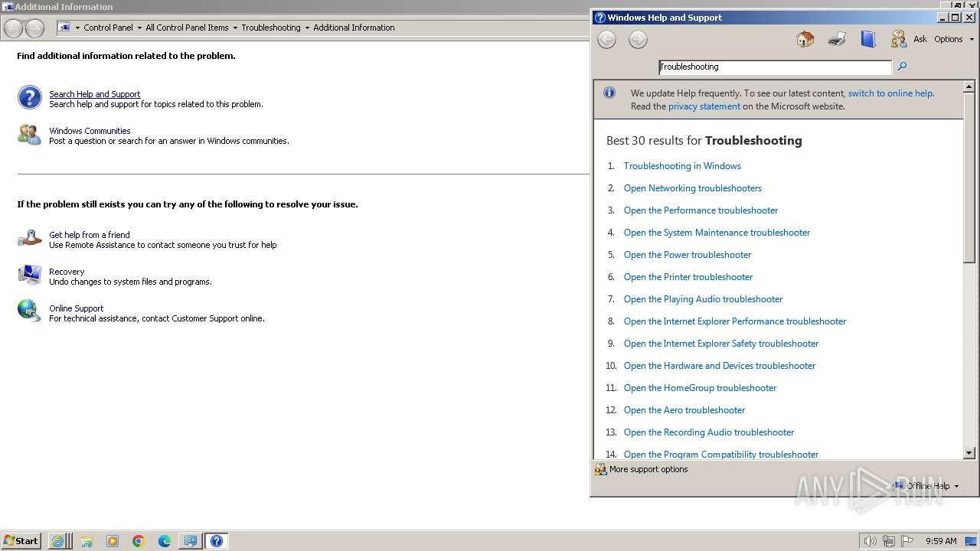
Task: Open Get help from a friend link
Action: [90, 235]
